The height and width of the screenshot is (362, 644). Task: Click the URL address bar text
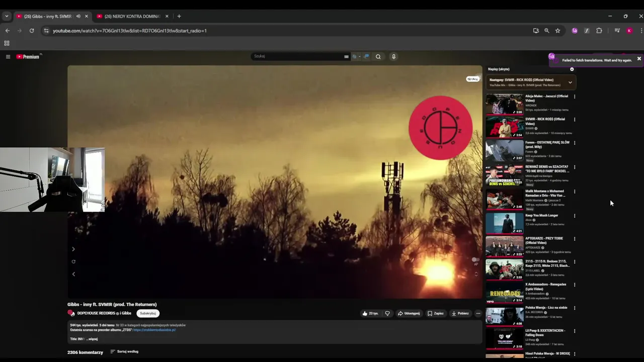130,31
